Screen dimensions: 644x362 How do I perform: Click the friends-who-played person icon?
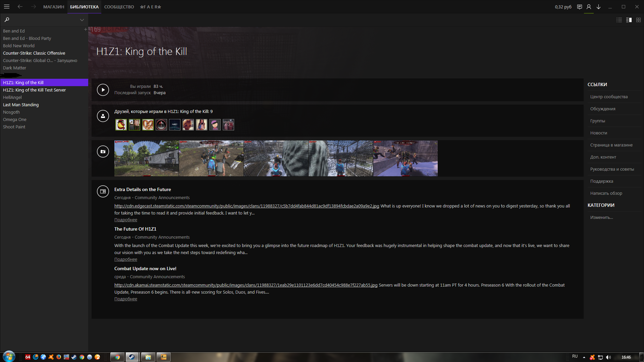point(103,116)
